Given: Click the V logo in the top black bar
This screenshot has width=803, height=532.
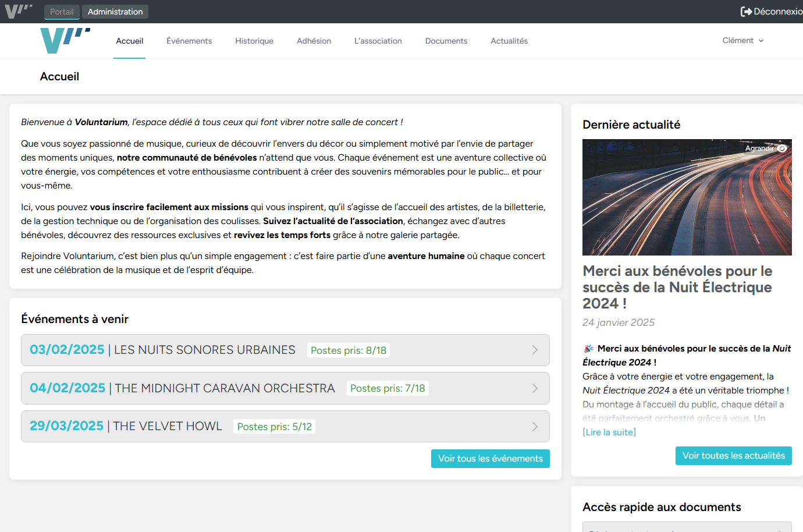Looking at the screenshot, I should click(x=18, y=10).
